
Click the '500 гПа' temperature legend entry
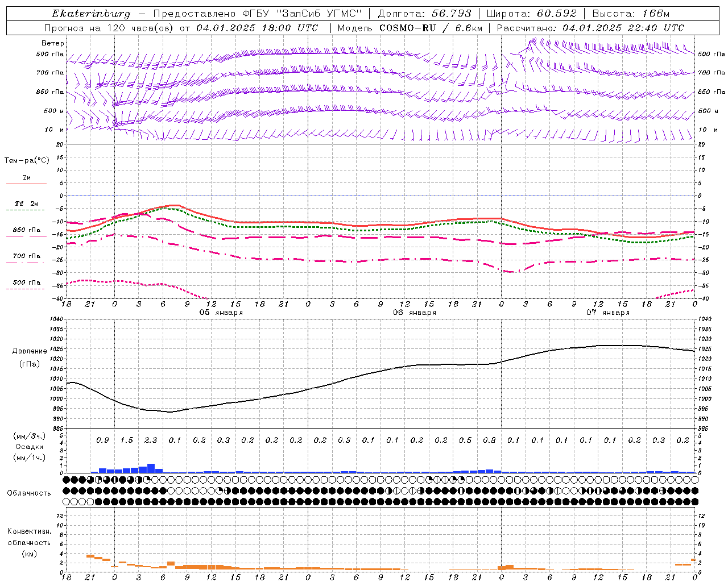click(x=26, y=282)
